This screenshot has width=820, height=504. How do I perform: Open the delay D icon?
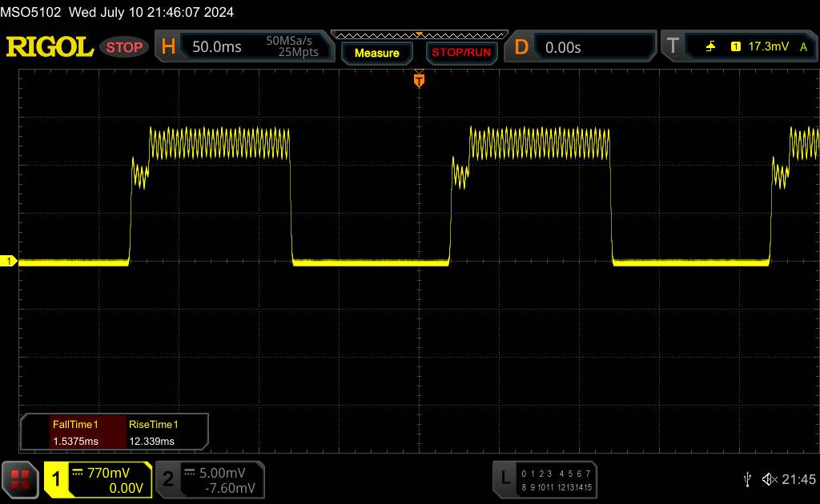(x=521, y=47)
